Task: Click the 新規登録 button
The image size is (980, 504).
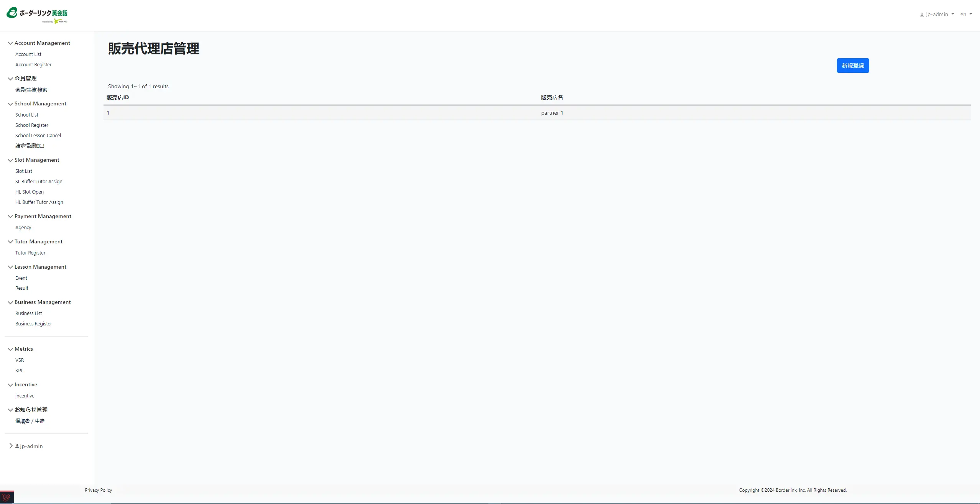Action: 852,66
